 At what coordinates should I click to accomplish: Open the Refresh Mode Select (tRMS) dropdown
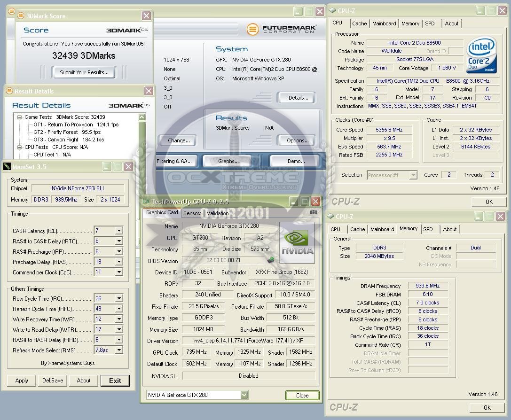tap(119, 350)
